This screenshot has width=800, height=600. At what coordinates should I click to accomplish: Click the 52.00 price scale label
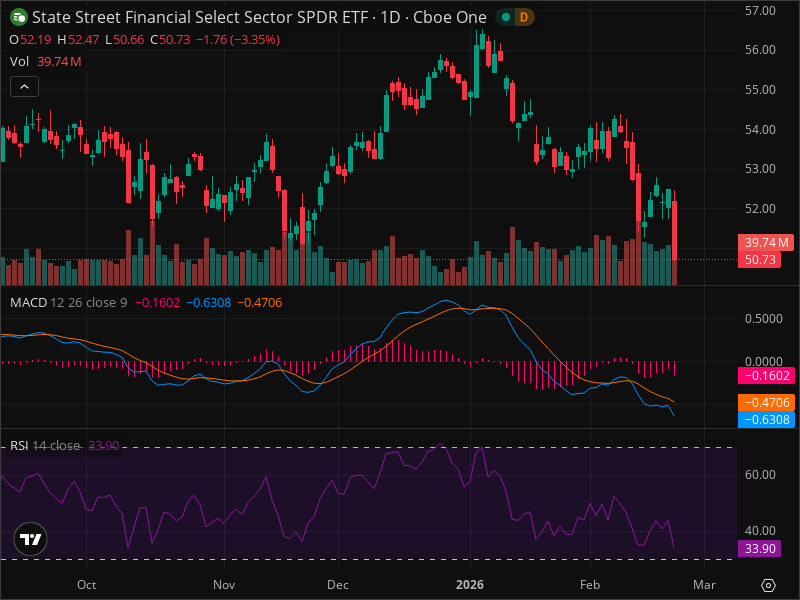[760, 209]
